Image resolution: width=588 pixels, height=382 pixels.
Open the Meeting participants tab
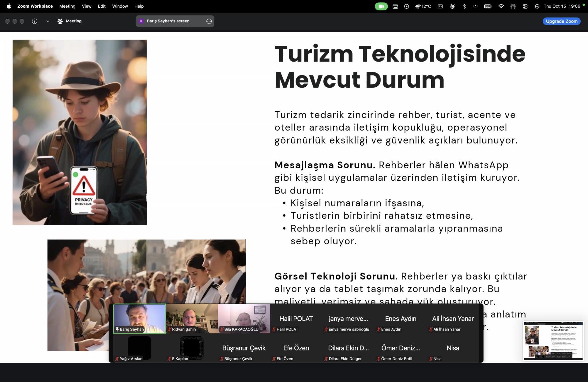click(70, 21)
